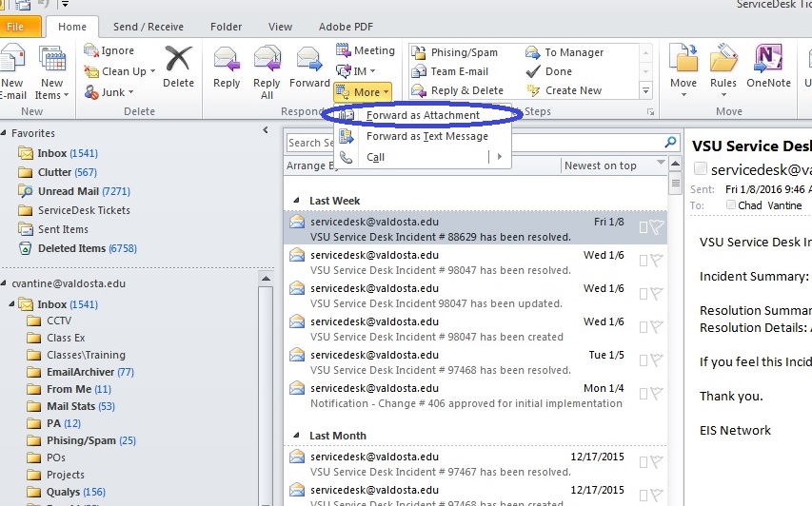The height and width of the screenshot is (506, 812).
Task: Open the Phising/Spam folder
Action: (x=81, y=440)
